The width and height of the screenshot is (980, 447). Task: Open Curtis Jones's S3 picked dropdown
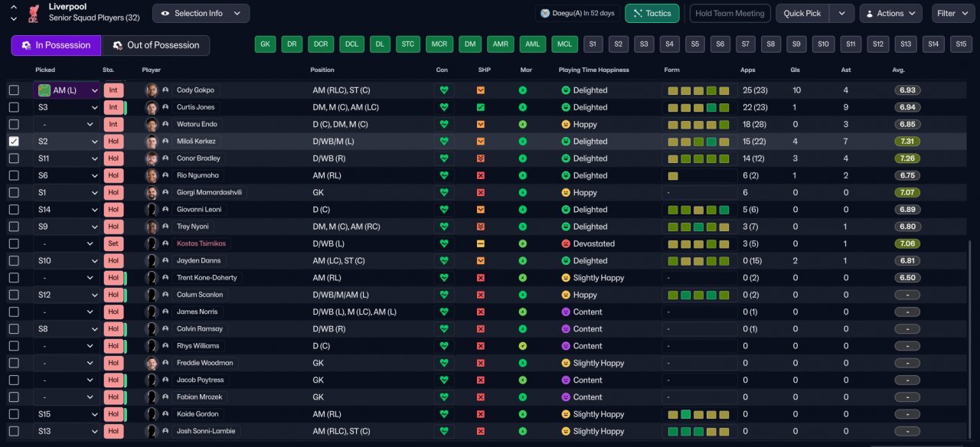point(68,107)
